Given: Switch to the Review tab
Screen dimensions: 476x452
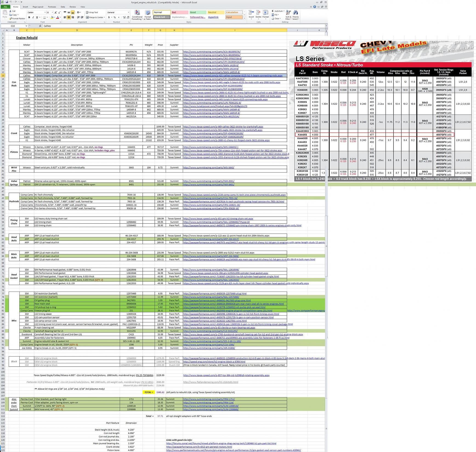Looking at the screenshot, I should (73, 7).
